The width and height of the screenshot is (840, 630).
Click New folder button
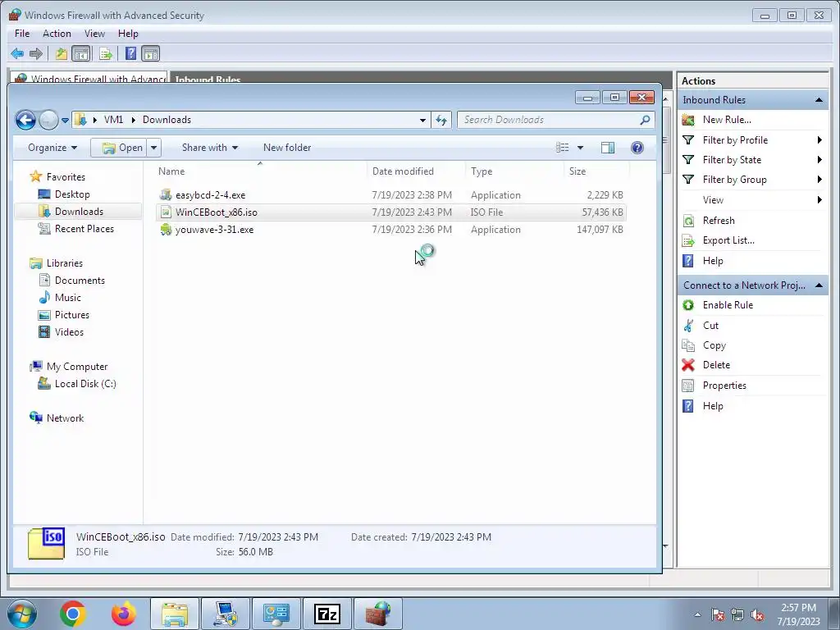[287, 148]
